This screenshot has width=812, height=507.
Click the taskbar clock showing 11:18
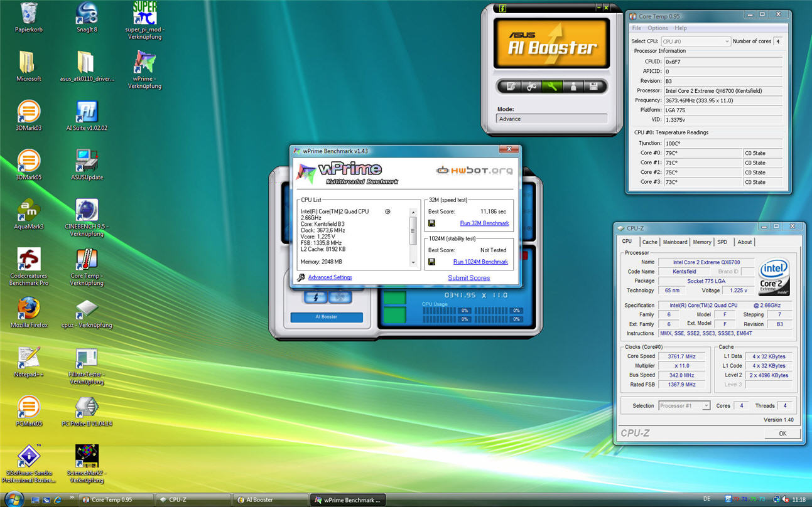coord(799,499)
